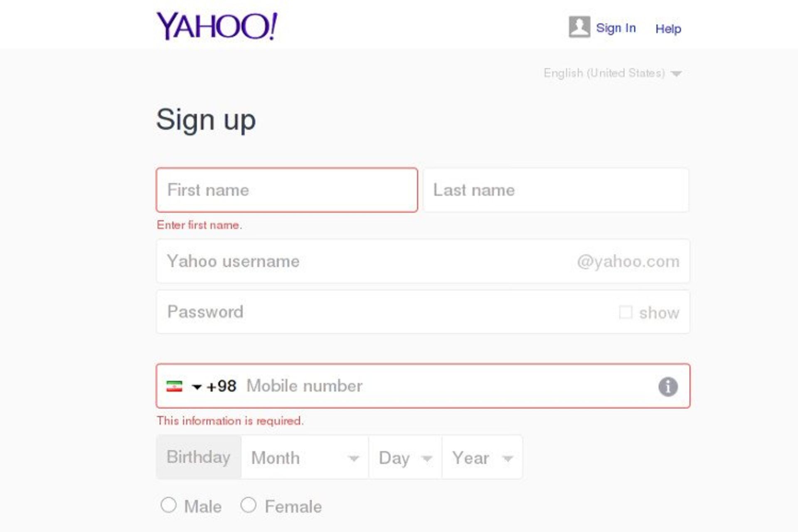Click the Sign In link

616,28
